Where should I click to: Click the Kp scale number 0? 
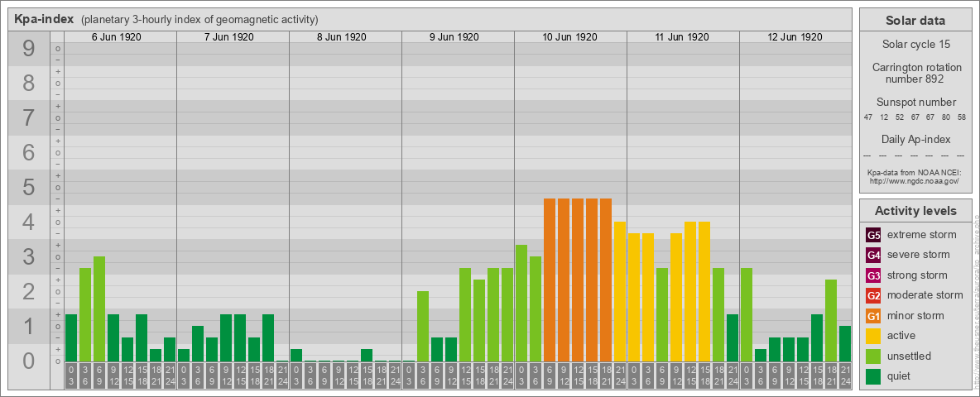tap(29, 361)
